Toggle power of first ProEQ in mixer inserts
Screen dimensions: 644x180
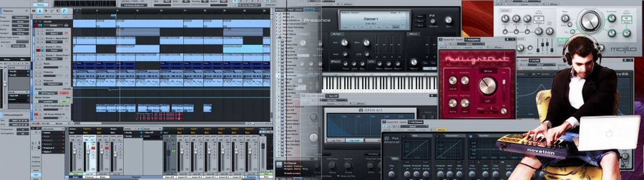pos(141,133)
